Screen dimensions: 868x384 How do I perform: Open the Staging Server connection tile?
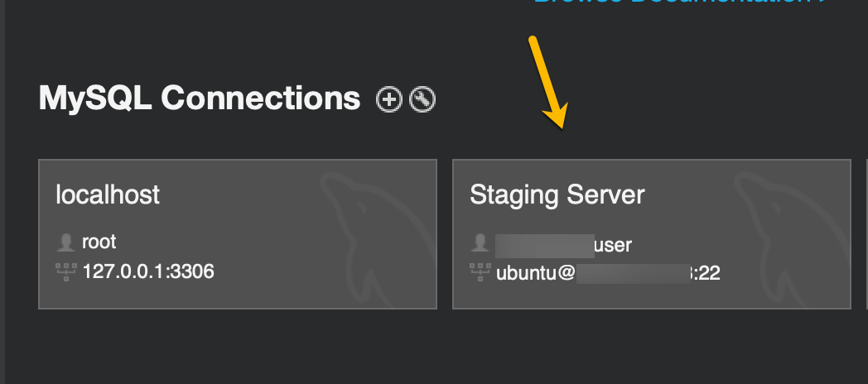click(652, 234)
